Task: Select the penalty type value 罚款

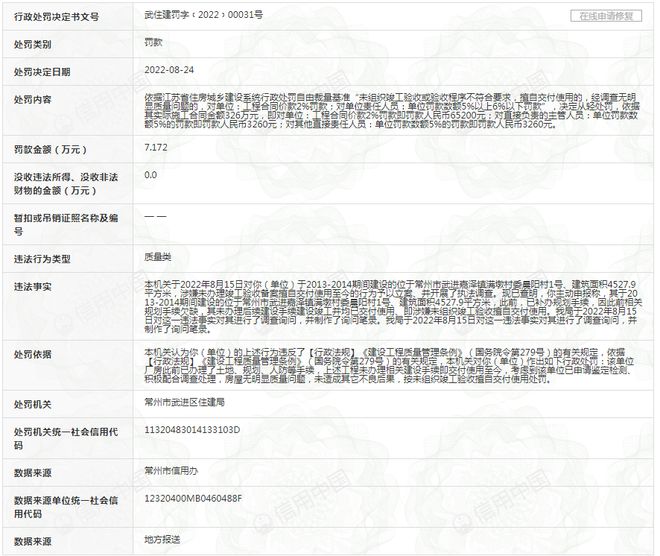Action: coord(153,42)
